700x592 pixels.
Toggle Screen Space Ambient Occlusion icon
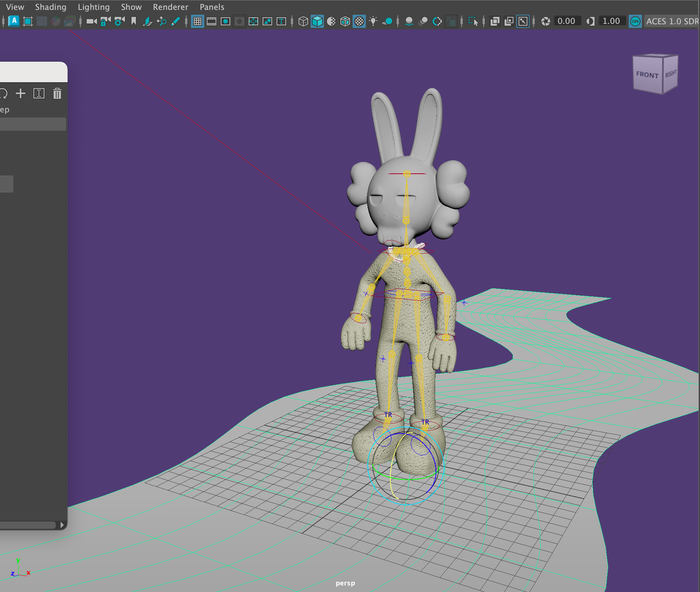tap(409, 21)
